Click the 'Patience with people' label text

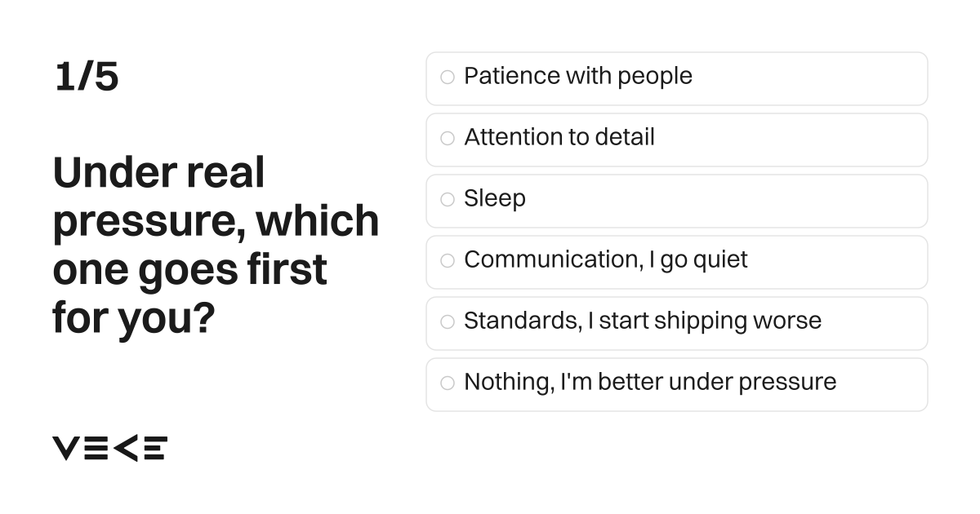(x=578, y=76)
